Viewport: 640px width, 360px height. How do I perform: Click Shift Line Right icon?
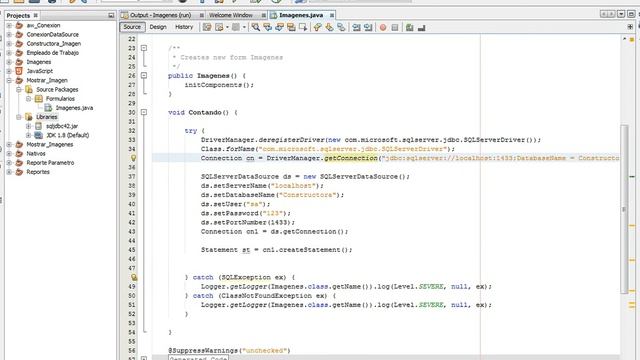[368, 27]
